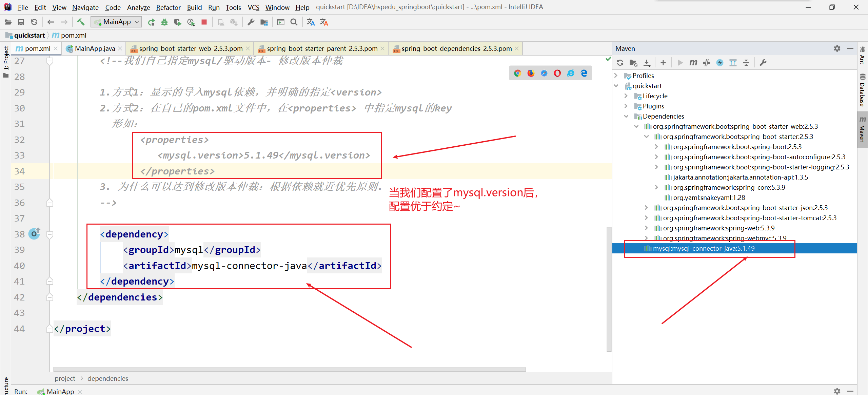Image resolution: width=868 pixels, height=395 pixels.
Task: Open the Refactor menu
Action: pyautogui.click(x=168, y=7)
